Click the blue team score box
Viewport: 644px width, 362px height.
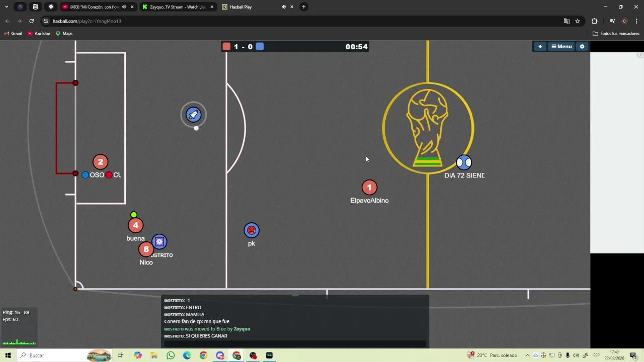tap(260, 46)
